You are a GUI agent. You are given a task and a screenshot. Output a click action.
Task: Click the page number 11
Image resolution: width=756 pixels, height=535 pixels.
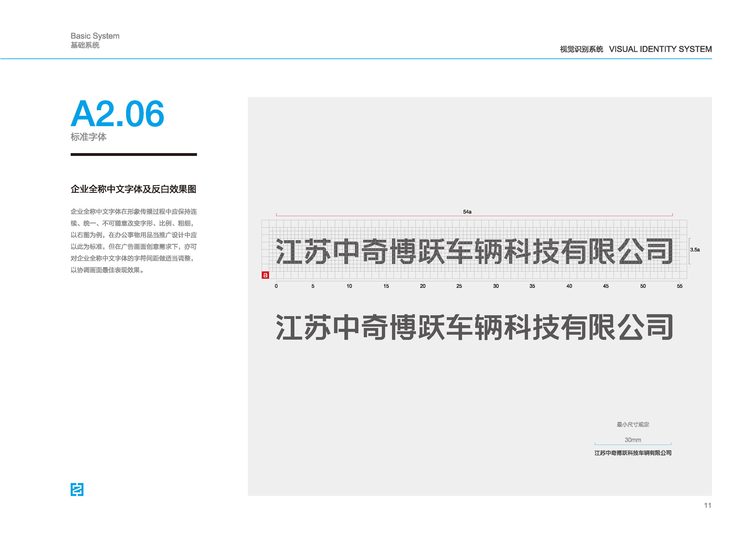tap(708, 505)
